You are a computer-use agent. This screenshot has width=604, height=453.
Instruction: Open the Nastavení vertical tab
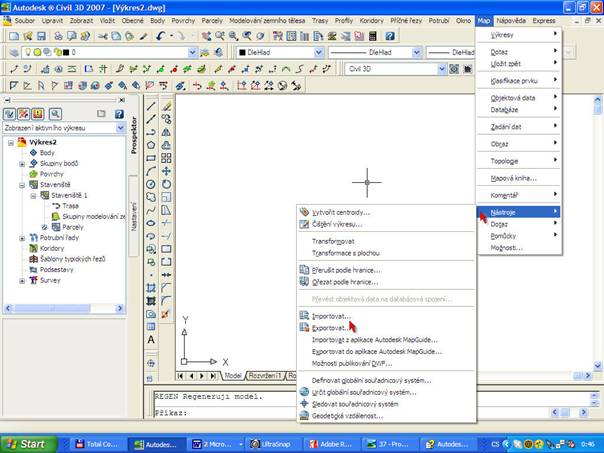tap(134, 216)
